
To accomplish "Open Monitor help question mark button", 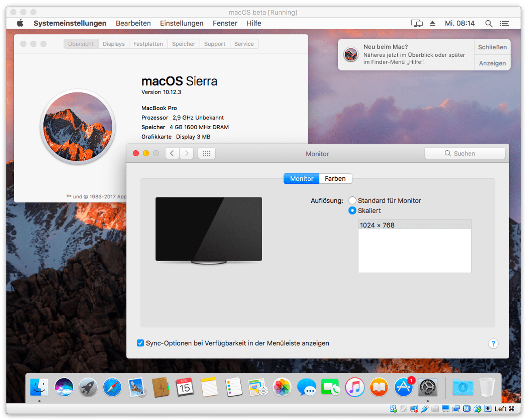I will pyautogui.click(x=493, y=344).
